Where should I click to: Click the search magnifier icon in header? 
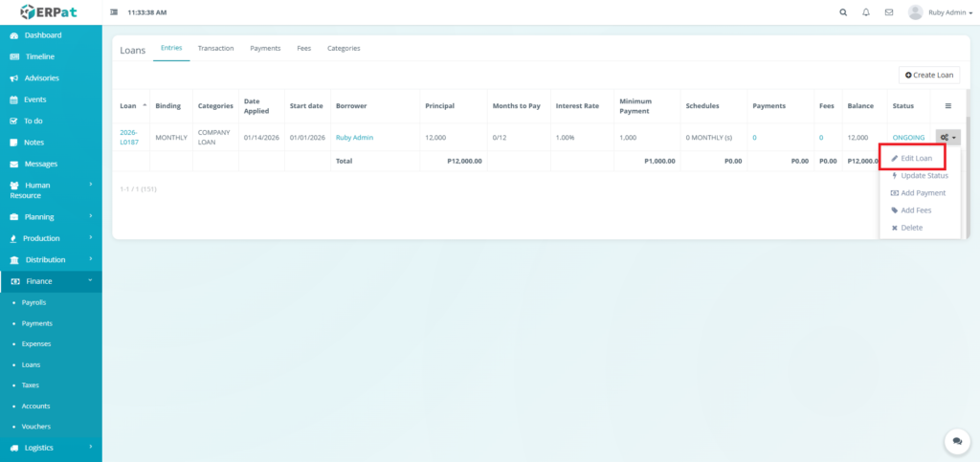[842, 12]
